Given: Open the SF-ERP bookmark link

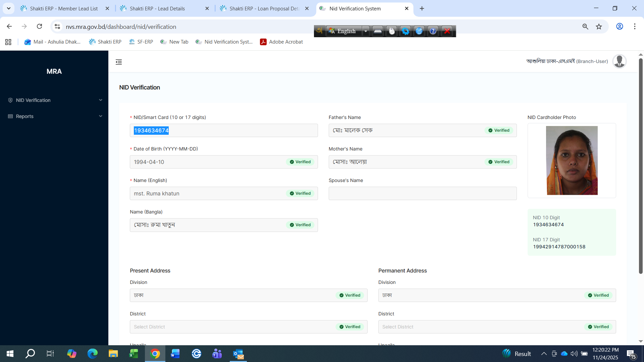Looking at the screenshot, I should point(141,42).
